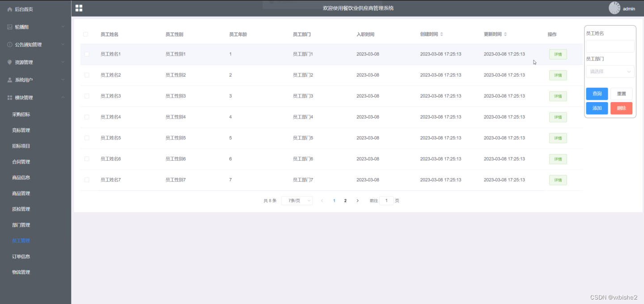Screen dimensions: 644x304
Task: Click the shield icon beside 资源管理
Action: [10, 62]
